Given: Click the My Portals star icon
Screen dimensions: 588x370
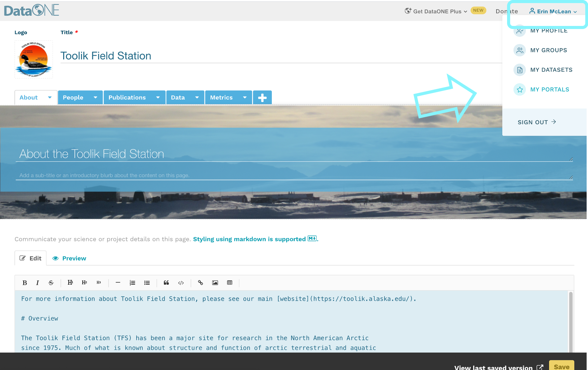Looking at the screenshot, I should pyautogui.click(x=520, y=89).
